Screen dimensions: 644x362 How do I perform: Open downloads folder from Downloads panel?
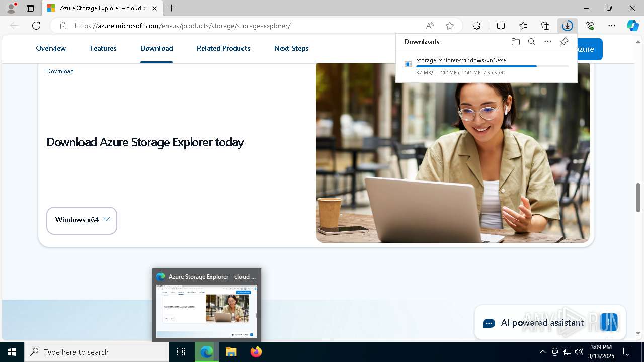(x=515, y=42)
